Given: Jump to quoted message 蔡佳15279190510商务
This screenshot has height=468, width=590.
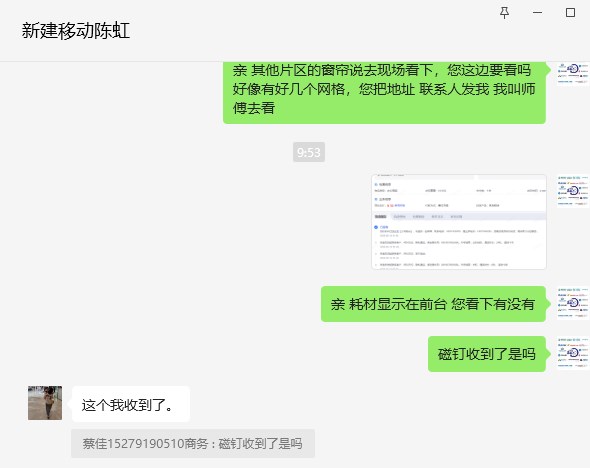Looking at the screenshot, I should click(x=193, y=444).
